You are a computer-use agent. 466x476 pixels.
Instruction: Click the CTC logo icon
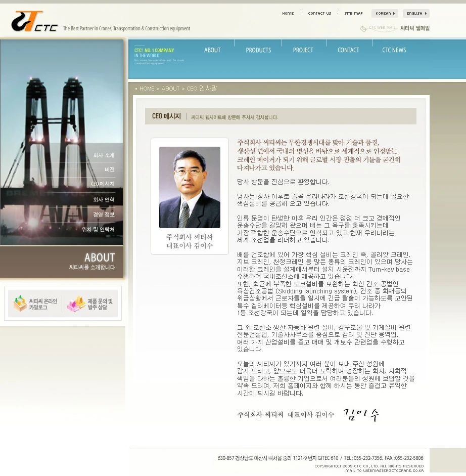point(34,21)
